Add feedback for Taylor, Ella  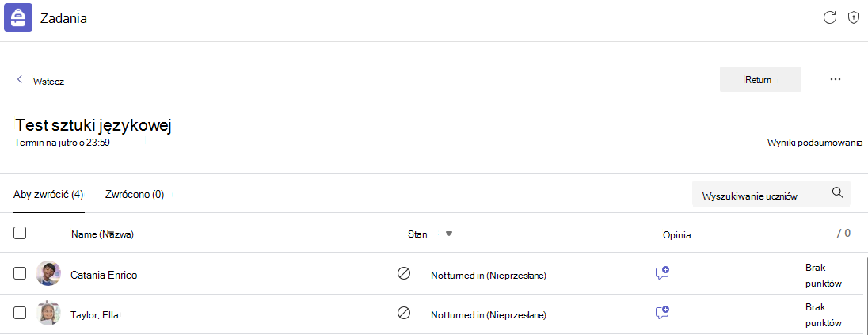tap(662, 312)
